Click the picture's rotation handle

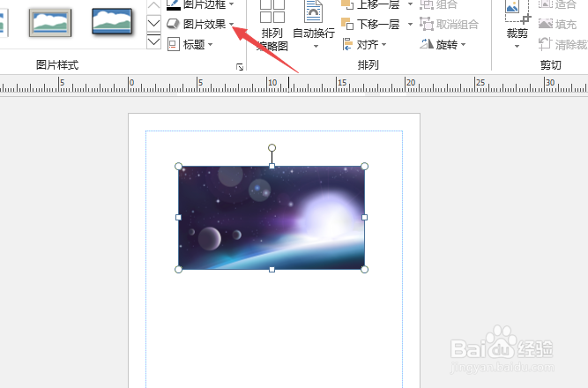point(272,147)
